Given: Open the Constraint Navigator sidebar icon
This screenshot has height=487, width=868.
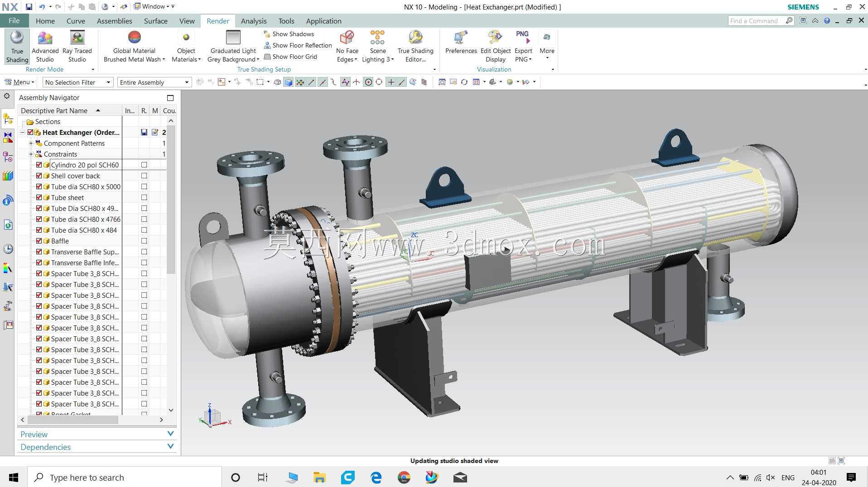Looking at the screenshot, I should point(8,137).
